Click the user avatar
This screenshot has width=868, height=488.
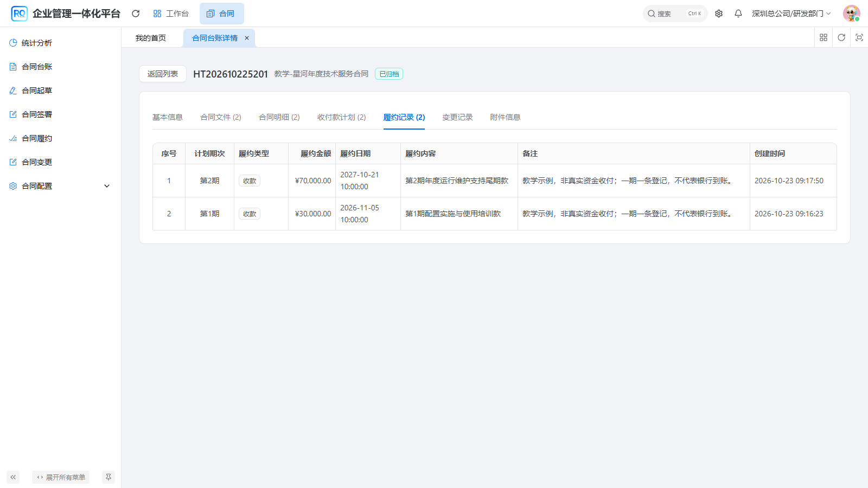tap(852, 14)
